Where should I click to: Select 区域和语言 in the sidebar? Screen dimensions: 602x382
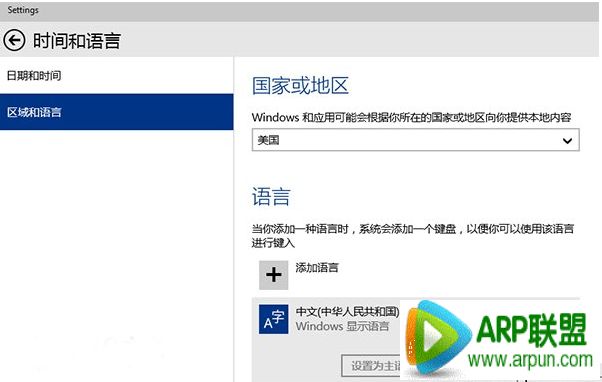(116, 112)
